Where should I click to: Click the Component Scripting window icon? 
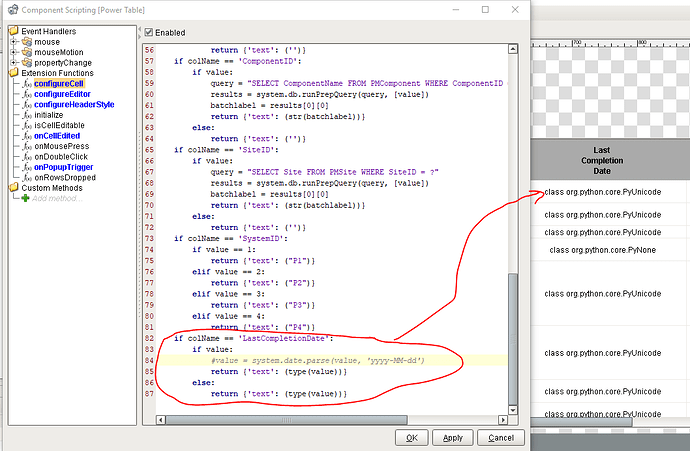[13, 10]
